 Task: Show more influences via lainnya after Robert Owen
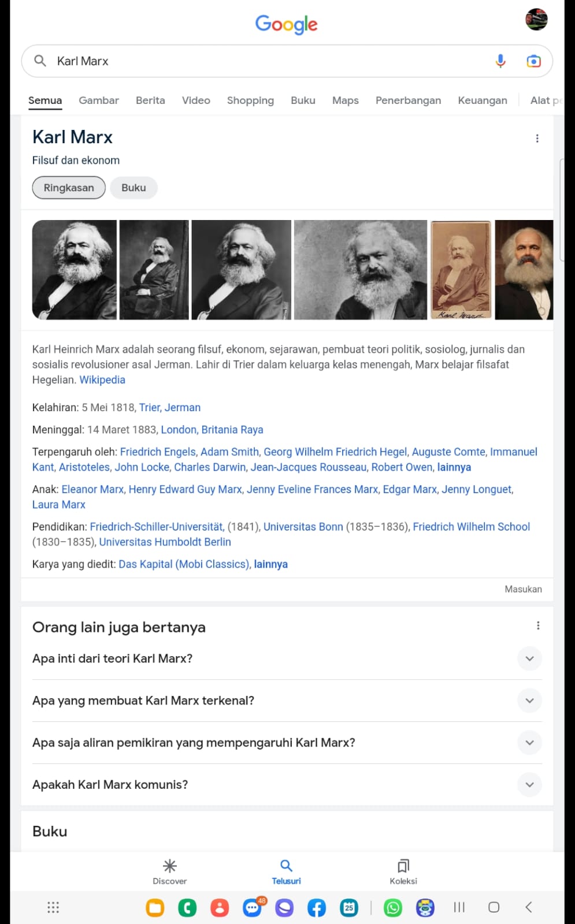(x=454, y=467)
